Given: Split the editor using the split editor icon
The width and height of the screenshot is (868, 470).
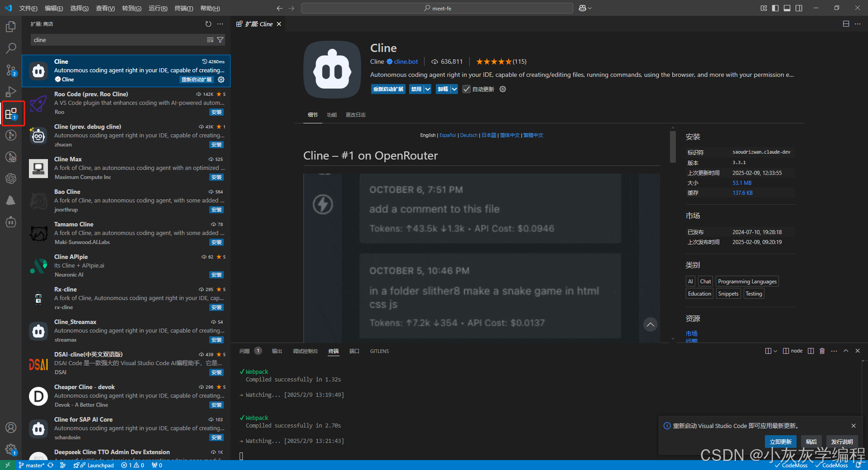Looking at the screenshot, I should pos(846,24).
